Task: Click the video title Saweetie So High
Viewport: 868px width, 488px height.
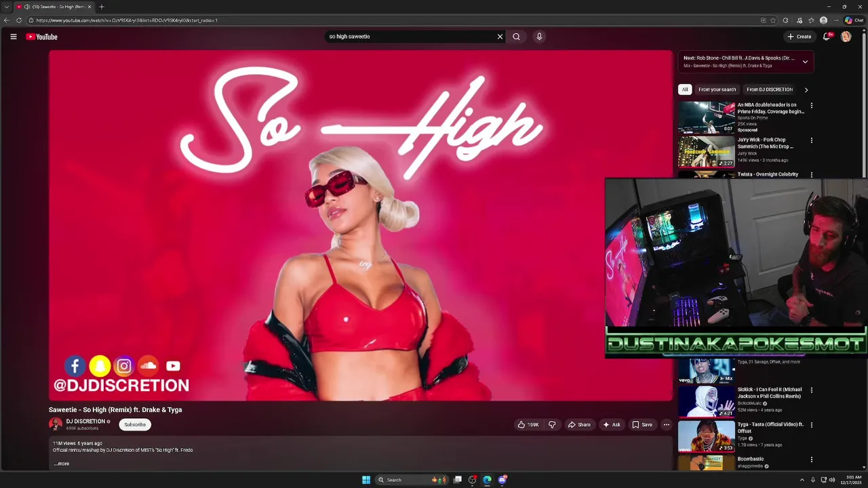Action: [115, 409]
